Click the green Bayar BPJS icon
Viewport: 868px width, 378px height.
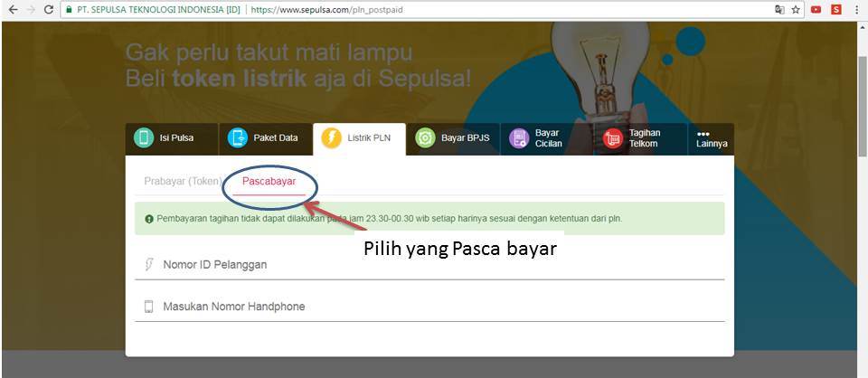(x=425, y=137)
